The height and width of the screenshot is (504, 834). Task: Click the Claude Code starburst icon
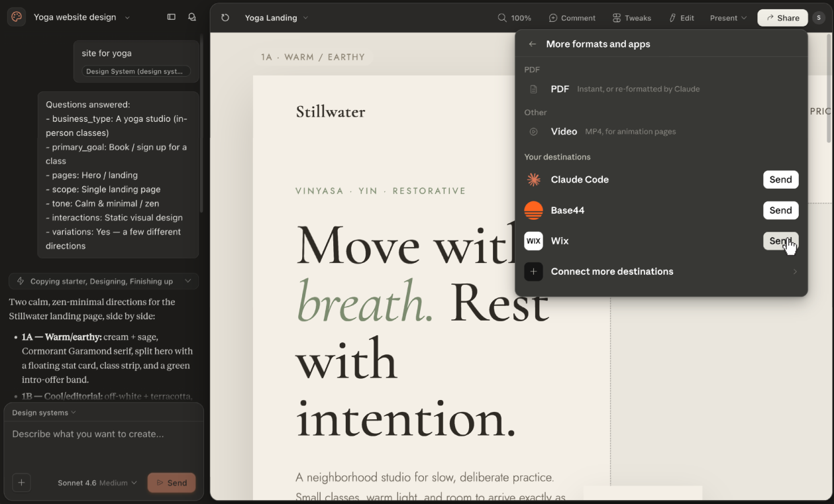tap(533, 179)
